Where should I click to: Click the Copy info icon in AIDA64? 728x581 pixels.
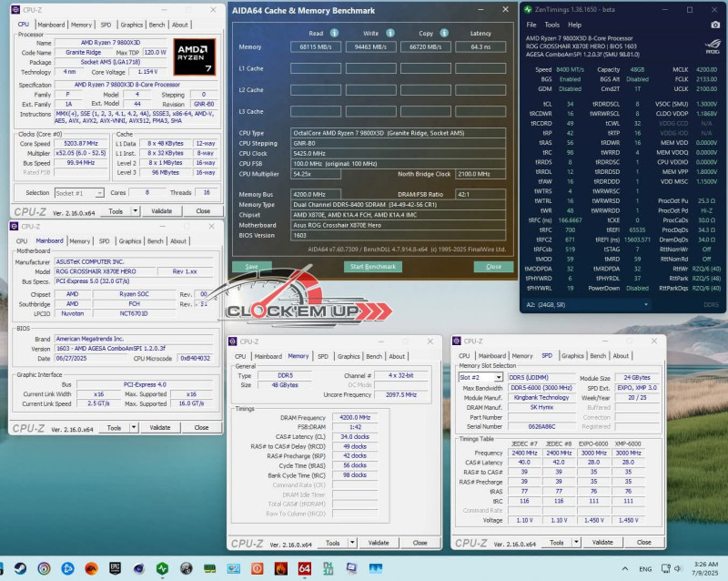(444, 33)
